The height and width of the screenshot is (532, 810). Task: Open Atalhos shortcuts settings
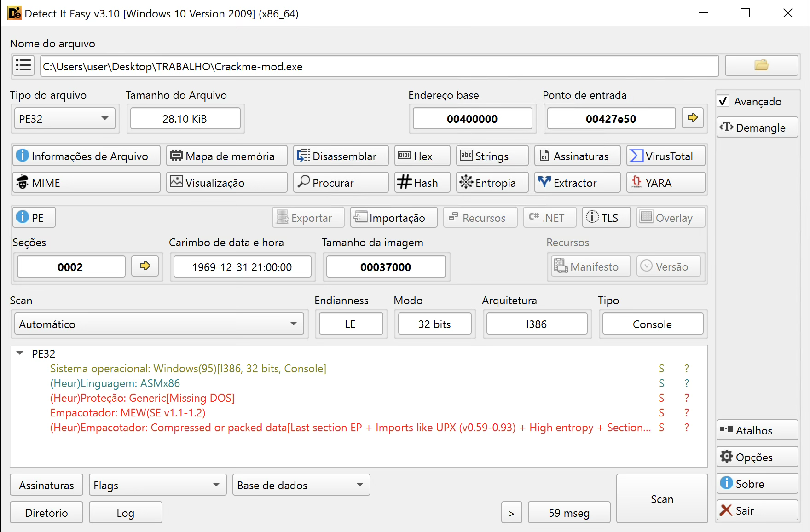coord(757,430)
